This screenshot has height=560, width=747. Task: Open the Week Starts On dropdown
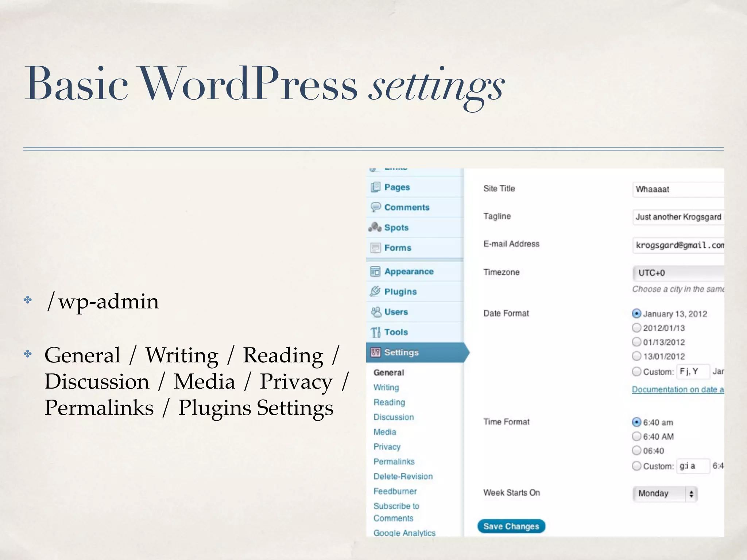pos(665,494)
